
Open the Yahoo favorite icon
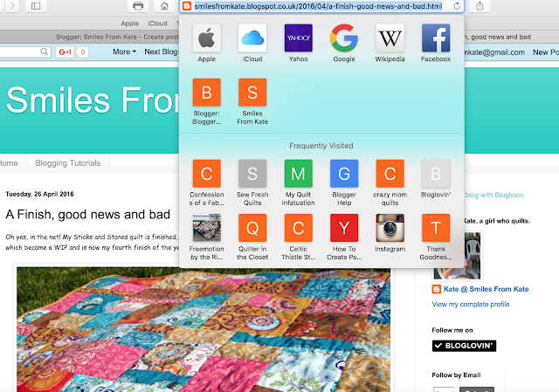pyautogui.click(x=299, y=38)
